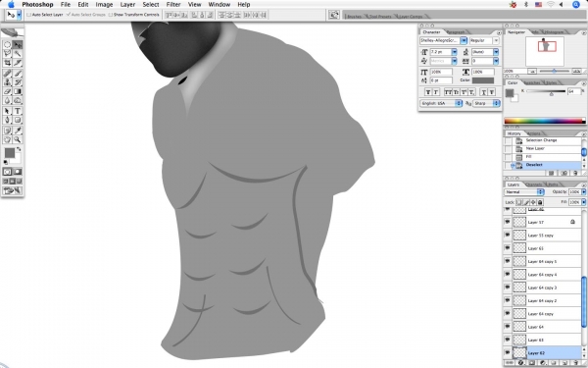Switch to the Channels tab
588x368 pixels.
533,184
